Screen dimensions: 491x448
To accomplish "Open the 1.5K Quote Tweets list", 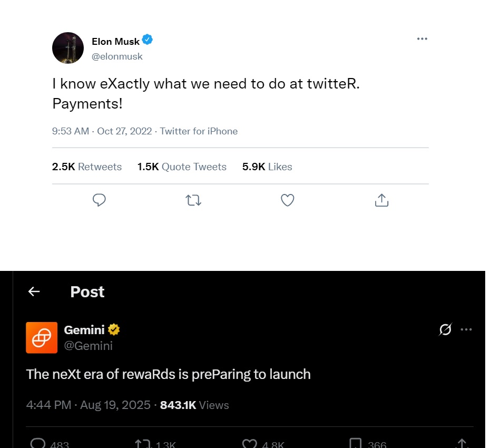I will [x=182, y=167].
